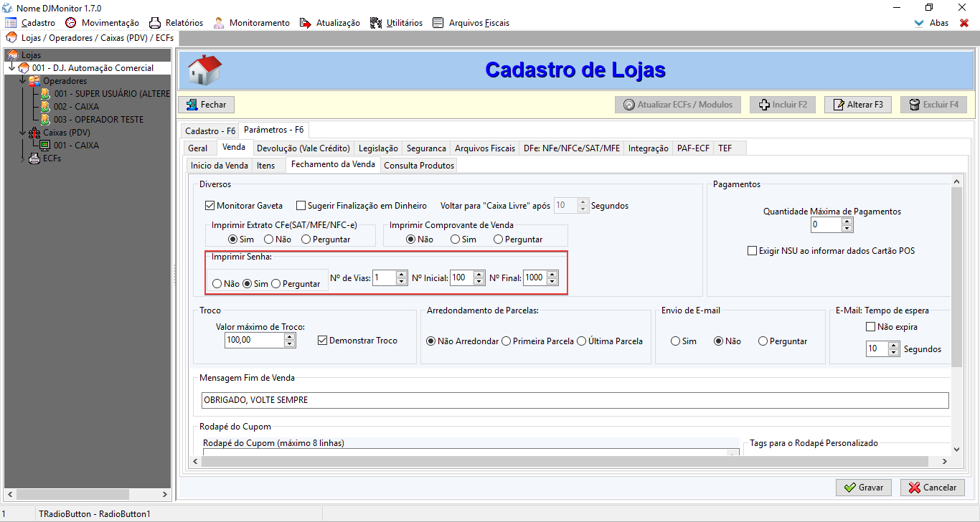Click the Cadastro menu icon
Screen dimensions: 980x522
(x=11, y=23)
